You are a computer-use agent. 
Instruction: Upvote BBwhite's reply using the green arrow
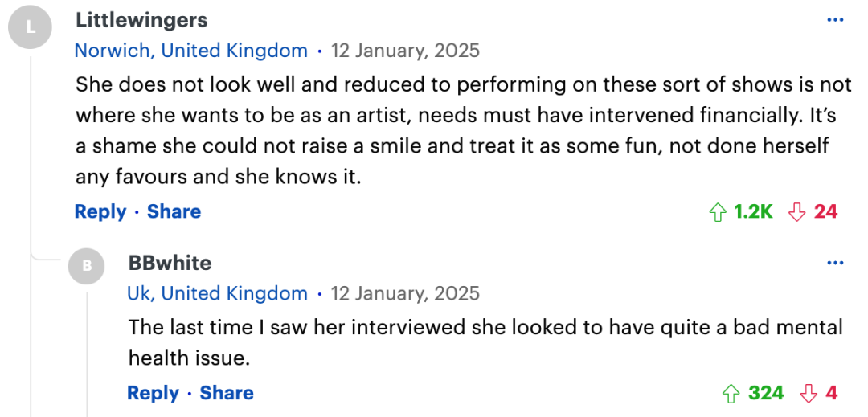click(x=731, y=393)
